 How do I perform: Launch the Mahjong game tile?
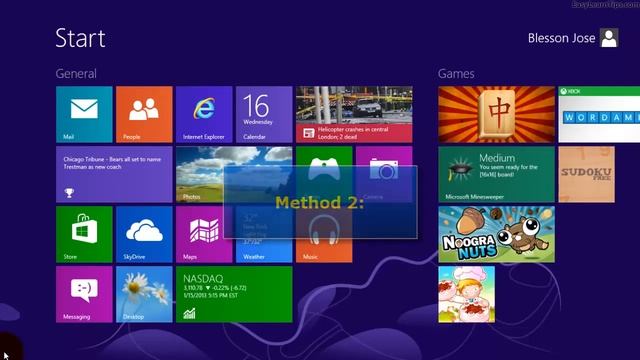(x=496, y=114)
